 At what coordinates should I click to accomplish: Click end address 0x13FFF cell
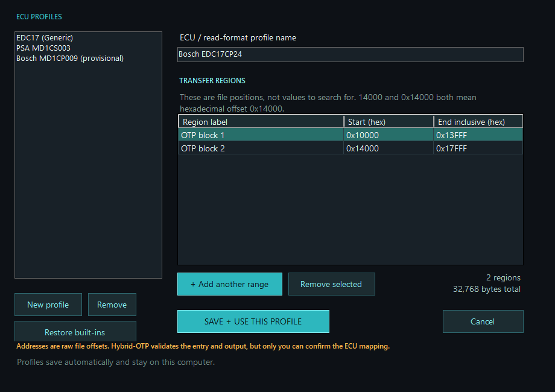(x=478, y=135)
